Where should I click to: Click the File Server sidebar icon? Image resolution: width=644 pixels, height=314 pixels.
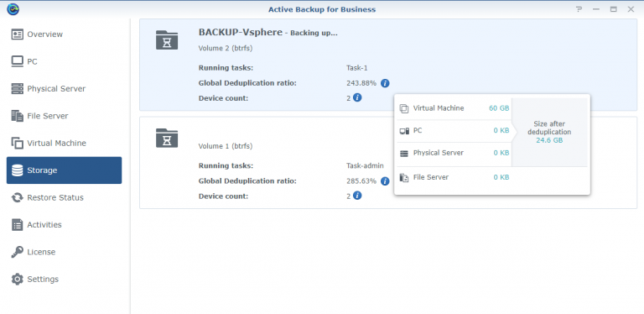coord(18,116)
